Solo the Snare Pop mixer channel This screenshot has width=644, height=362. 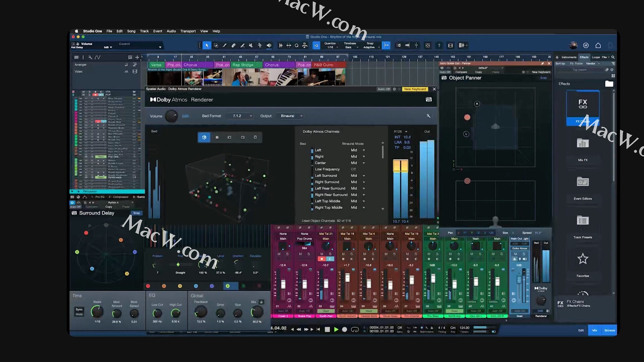[309, 254]
